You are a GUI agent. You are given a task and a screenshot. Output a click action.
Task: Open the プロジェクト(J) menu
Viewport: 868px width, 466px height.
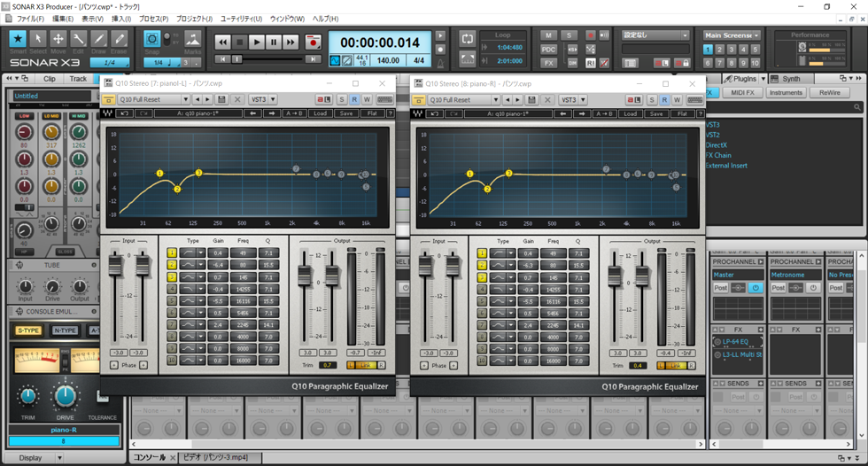pos(194,19)
